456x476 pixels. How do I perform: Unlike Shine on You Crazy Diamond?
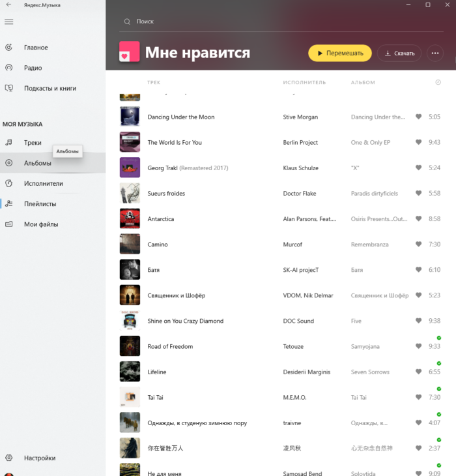418,321
